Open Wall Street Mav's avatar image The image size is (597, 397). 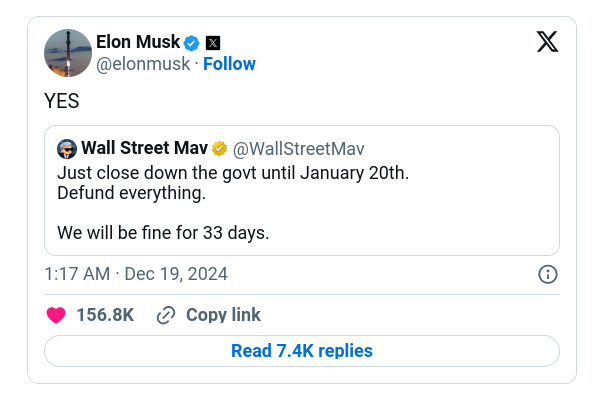point(67,149)
